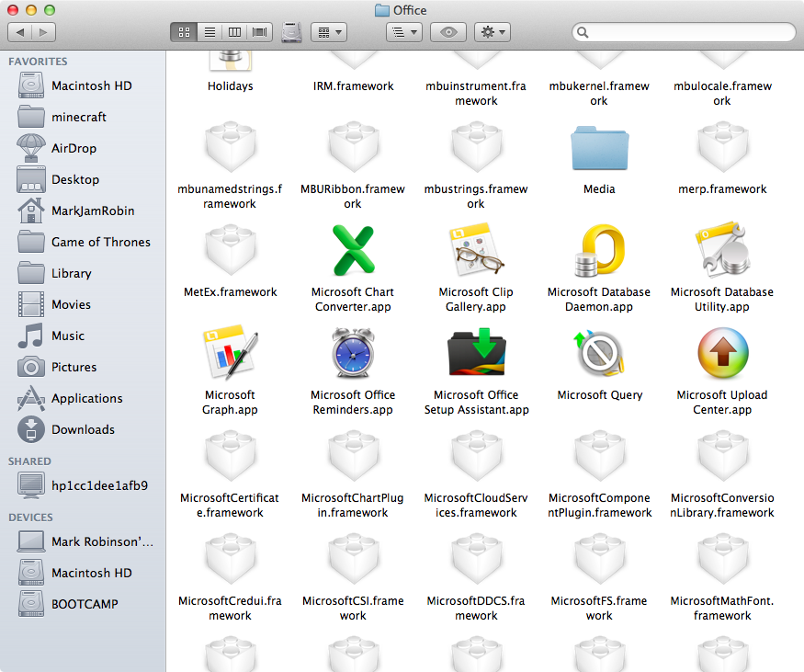
Task: Click in the Finder search field
Action: 684,32
